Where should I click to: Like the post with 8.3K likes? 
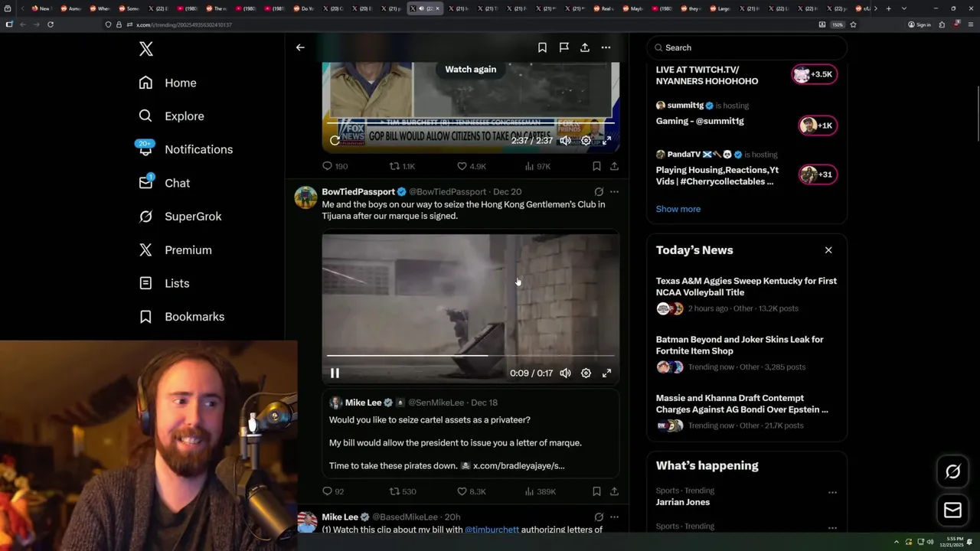click(x=472, y=491)
